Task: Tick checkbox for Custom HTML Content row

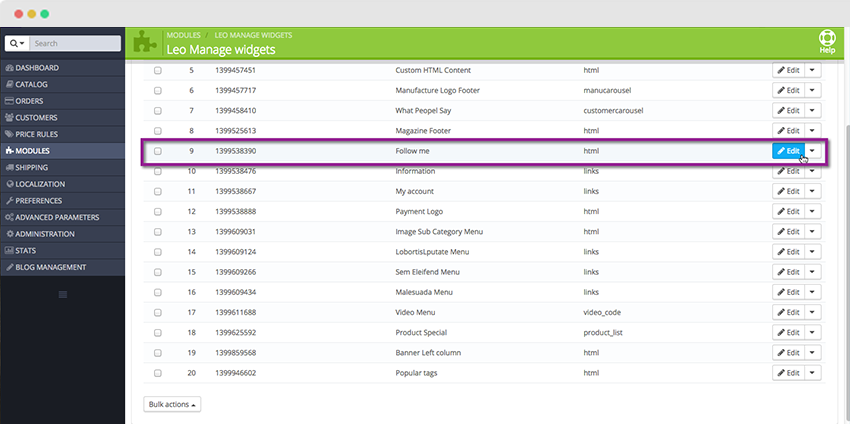Action: 157,71
